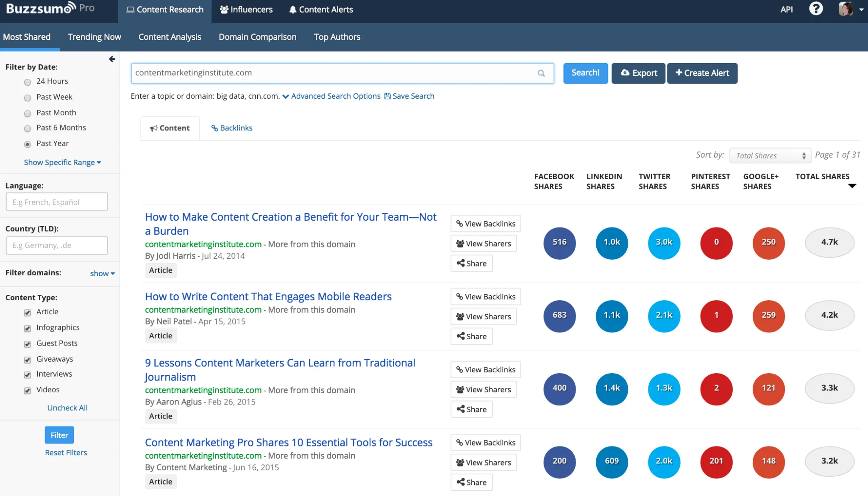Open article about Engaging Mobile Readers

point(268,296)
